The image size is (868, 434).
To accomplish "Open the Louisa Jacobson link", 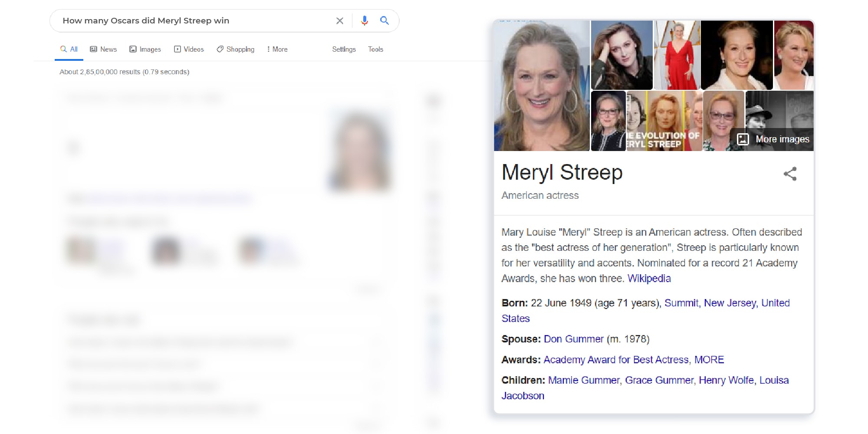I will coord(645,388).
